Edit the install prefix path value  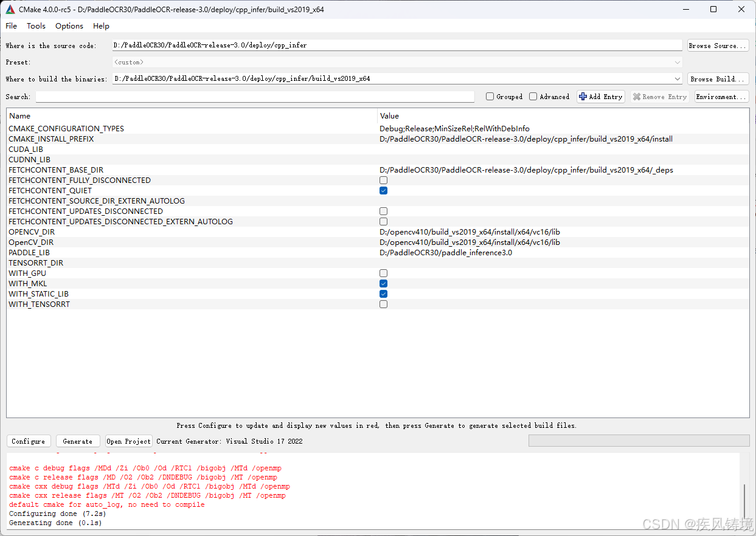click(x=526, y=139)
